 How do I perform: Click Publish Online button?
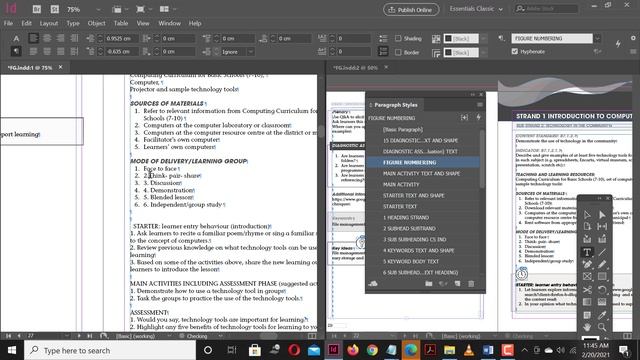[x=411, y=9]
